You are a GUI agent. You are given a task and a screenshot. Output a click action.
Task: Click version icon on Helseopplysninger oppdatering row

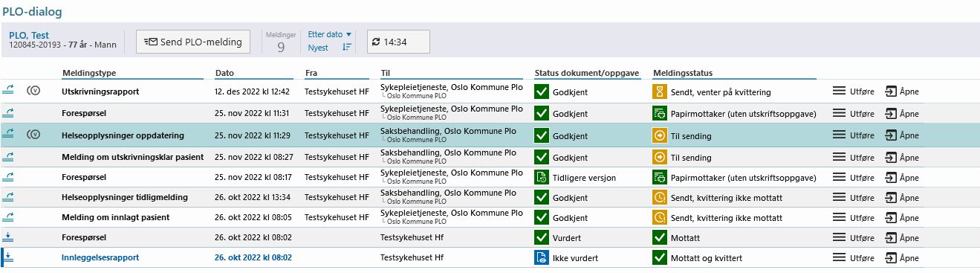point(33,135)
